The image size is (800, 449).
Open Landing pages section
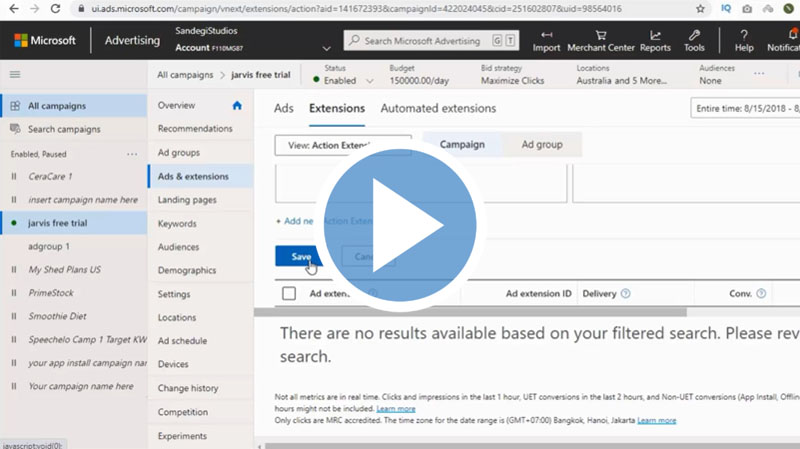[187, 199]
